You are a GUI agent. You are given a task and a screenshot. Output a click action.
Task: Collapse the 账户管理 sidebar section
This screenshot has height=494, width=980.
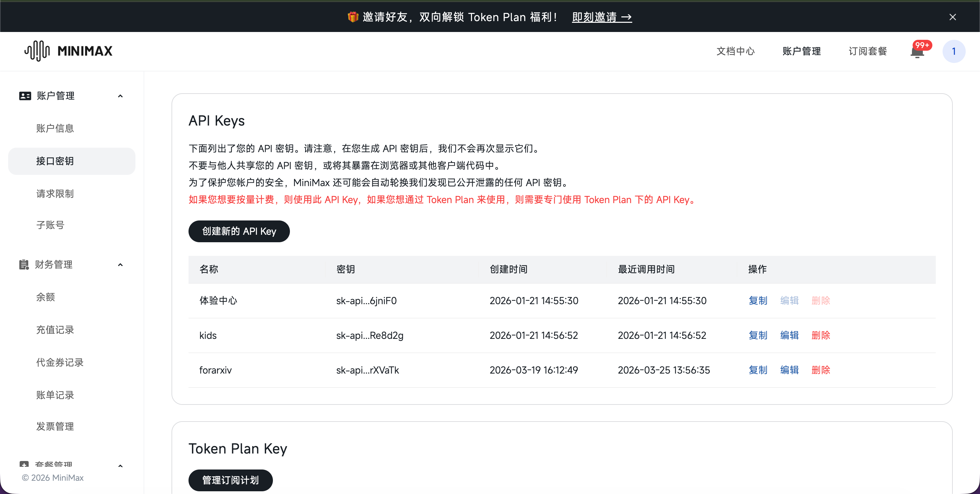pos(120,96)
